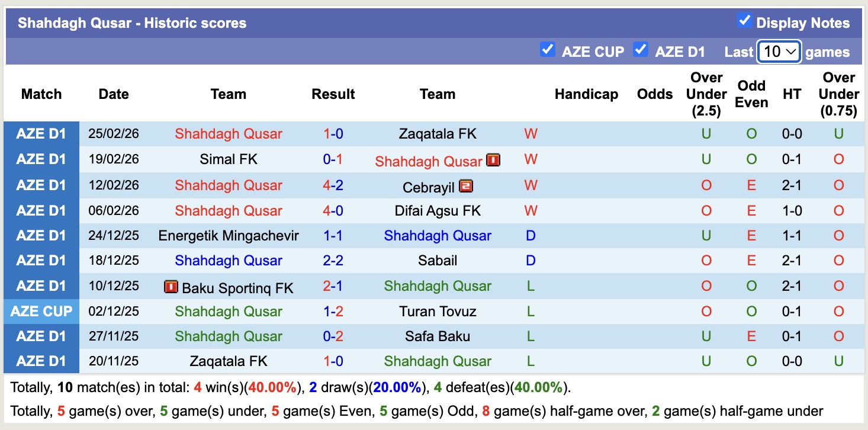Click the red card icon beside Shahdagh Qusar
This screenshot has height=430, width=868.
click(x=492, y=160)
